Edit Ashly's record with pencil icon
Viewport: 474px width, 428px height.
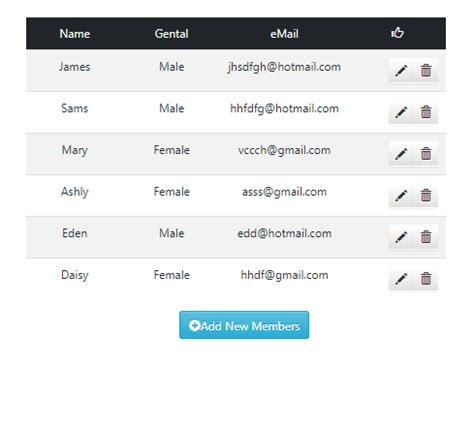click(x=401, y=196)
